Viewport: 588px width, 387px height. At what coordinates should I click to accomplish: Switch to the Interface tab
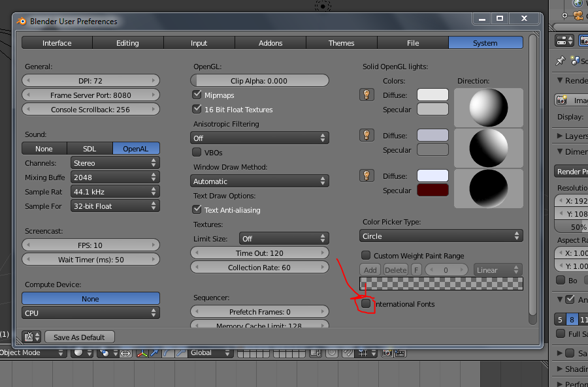[x=57, y=42]
